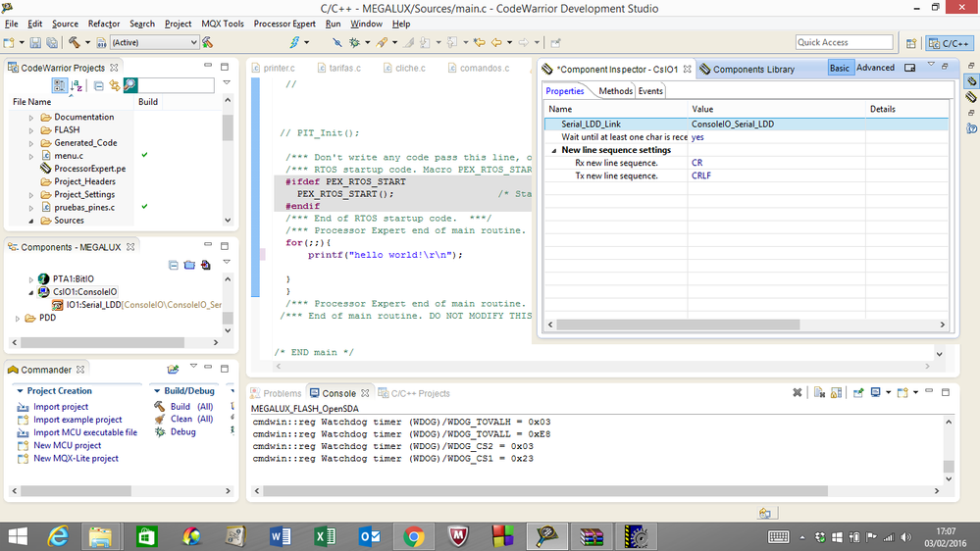
Task: Toggle the 'Wait until at least one char' value
Action: click(697, 137)
